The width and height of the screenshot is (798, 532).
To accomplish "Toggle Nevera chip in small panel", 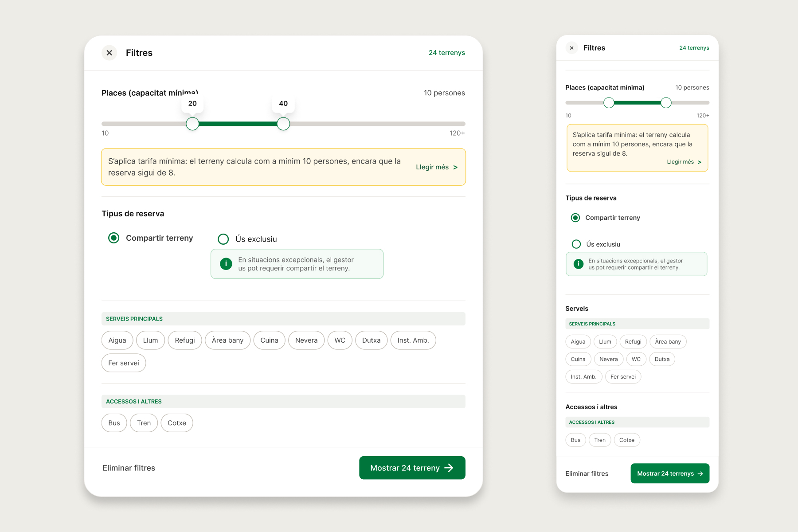I will point(609,359).
